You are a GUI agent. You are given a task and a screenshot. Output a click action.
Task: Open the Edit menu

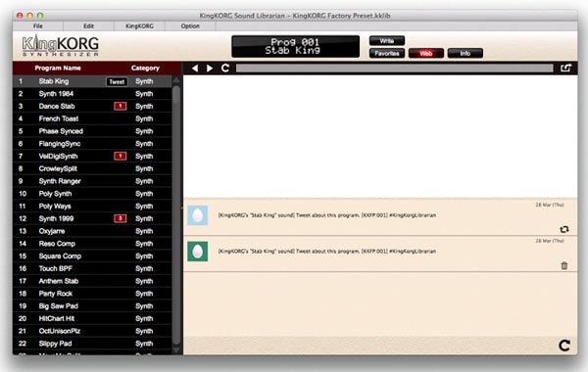(x=88, y=25)
